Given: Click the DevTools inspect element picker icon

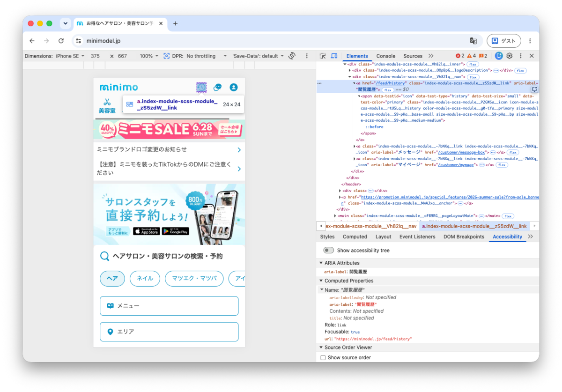Looking at the screenshot, I should coord(323,56).
